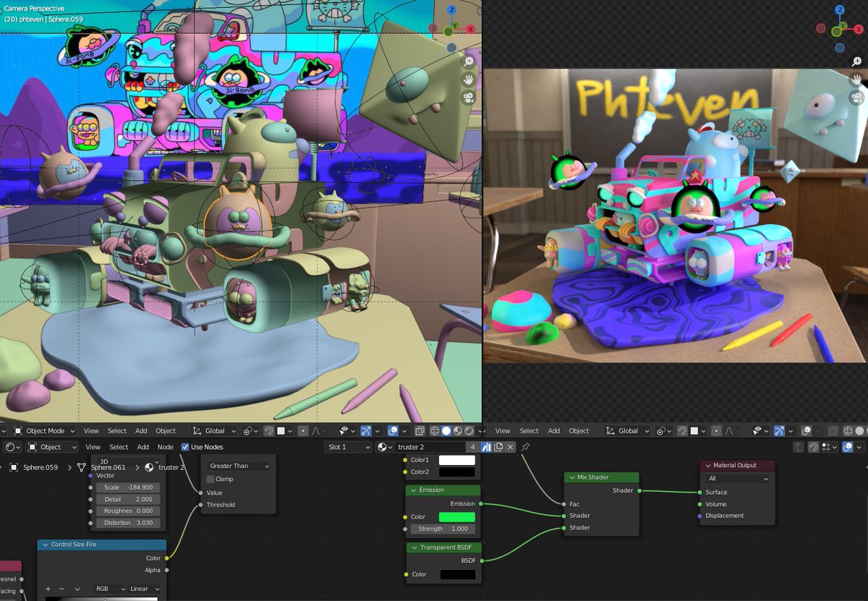Toggle snapping in the right viewport header
Screen dimensions: 868x601
(681, 431)
